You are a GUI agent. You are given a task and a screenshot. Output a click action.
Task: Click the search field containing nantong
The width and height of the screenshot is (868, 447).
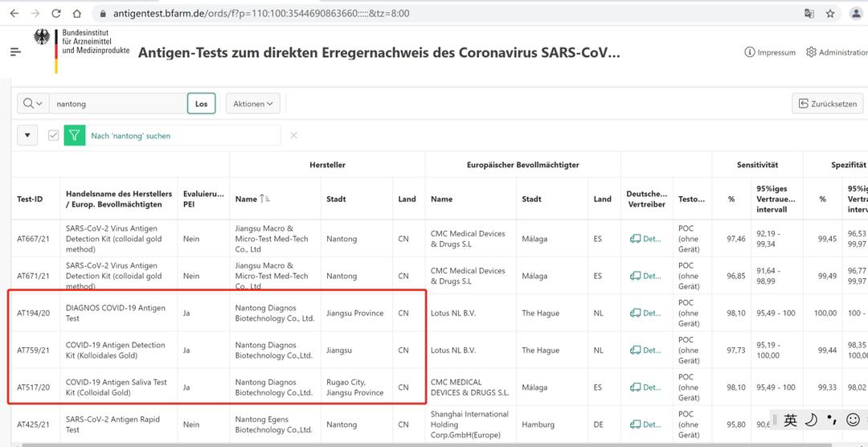(x=117, y=104)
